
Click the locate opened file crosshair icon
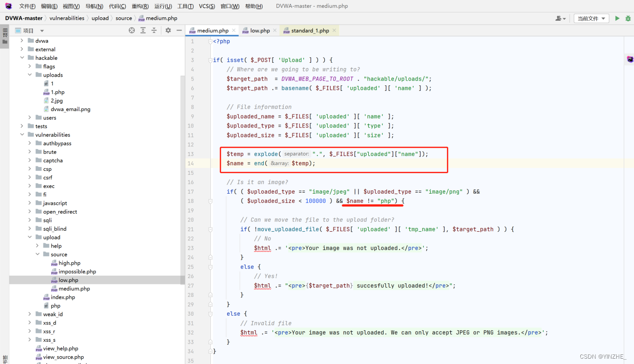(131, 30)
